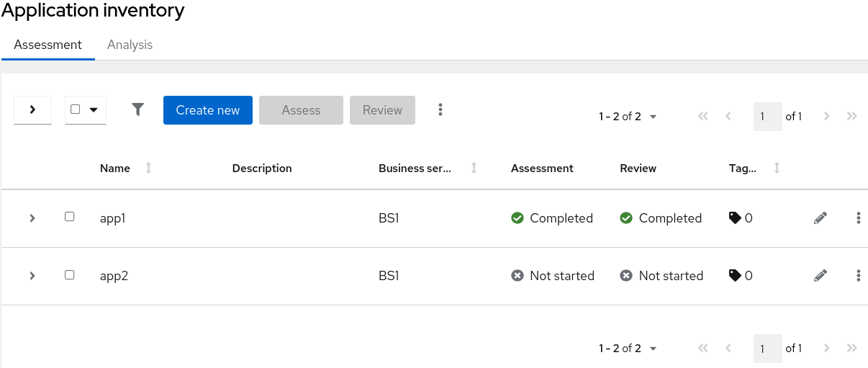
Task: Expand the app2 row details
Action: tap(32, 275)
